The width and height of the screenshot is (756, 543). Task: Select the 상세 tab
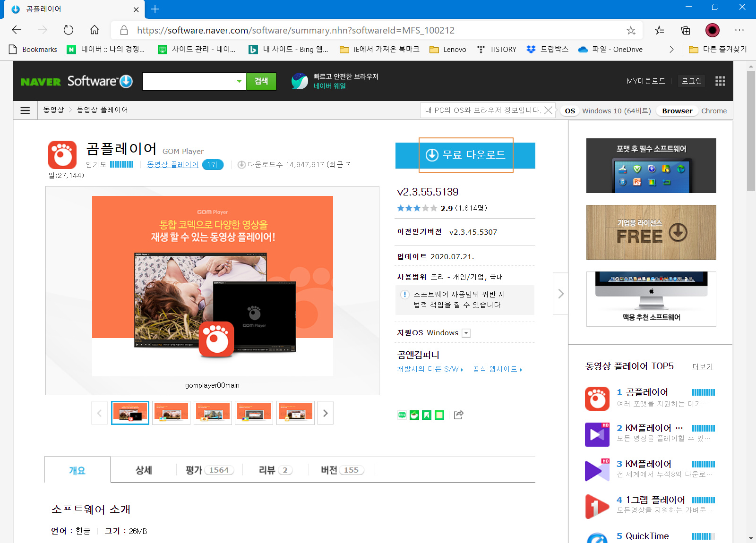(x=144, y=470)
